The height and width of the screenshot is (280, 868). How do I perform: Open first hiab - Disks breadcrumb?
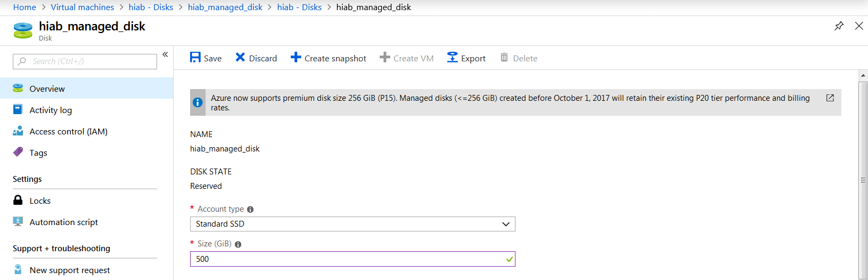[x=151, y=7]
